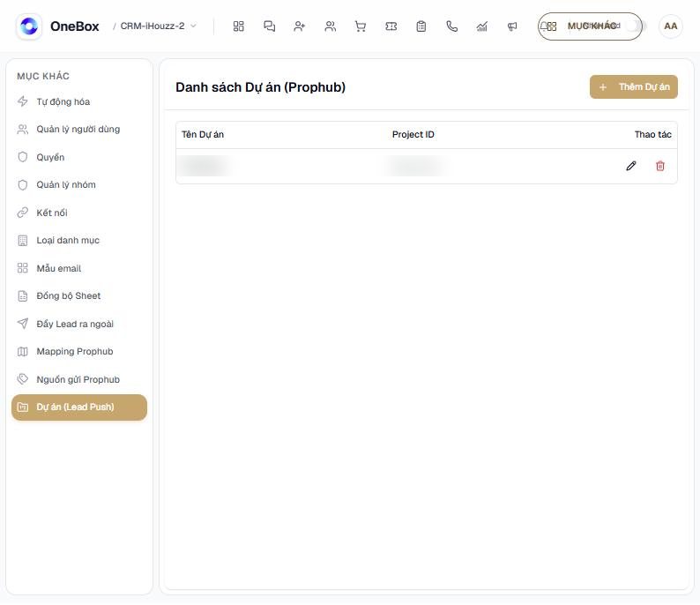
Task: Open Quản lý nhóm sidebar item
Action: coord(79,185)
